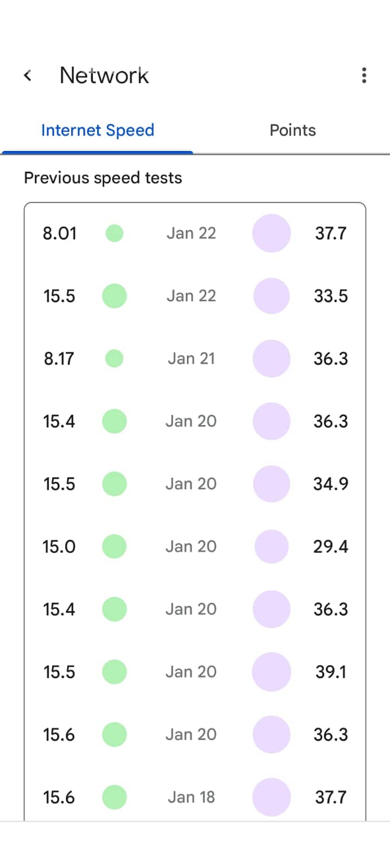Screen dimensions: 390x868
Task: Select the green circle beside 15.0
Action: [114, 547]
